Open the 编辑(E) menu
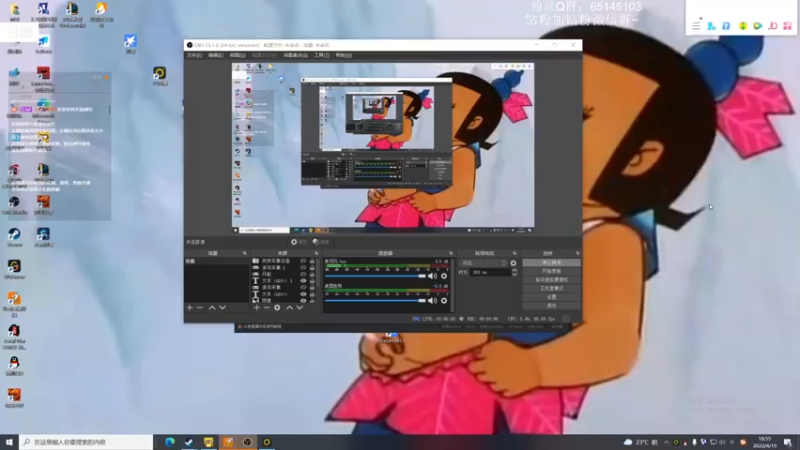Image resolution: width=800 pixels, height=450 pixels. 216,55
